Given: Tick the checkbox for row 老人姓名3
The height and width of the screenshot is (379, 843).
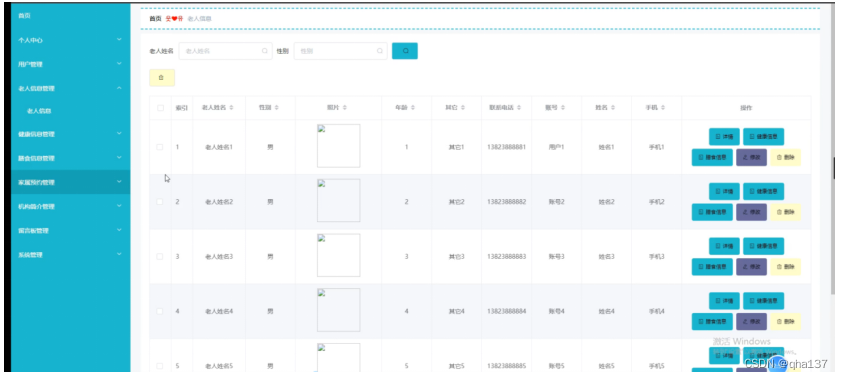Looking at the screenshot, I should [160, 256].
